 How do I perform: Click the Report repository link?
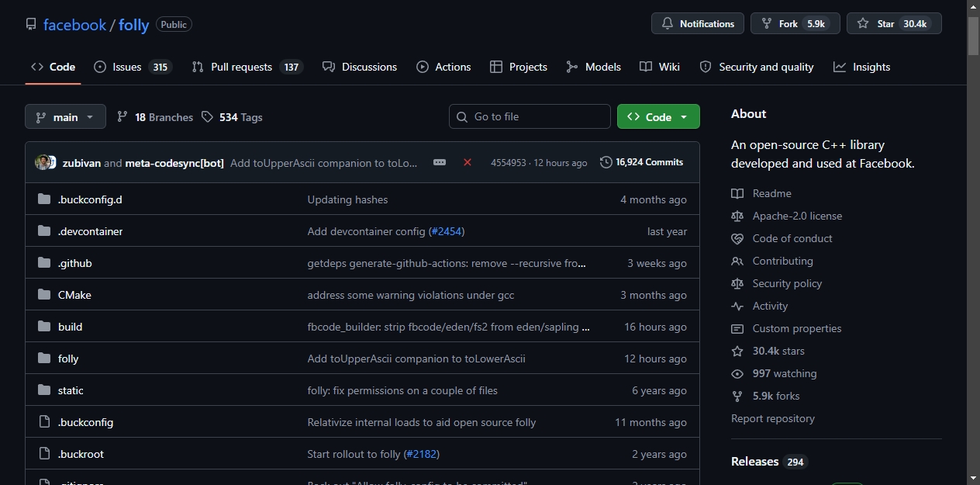click(773, 418)
